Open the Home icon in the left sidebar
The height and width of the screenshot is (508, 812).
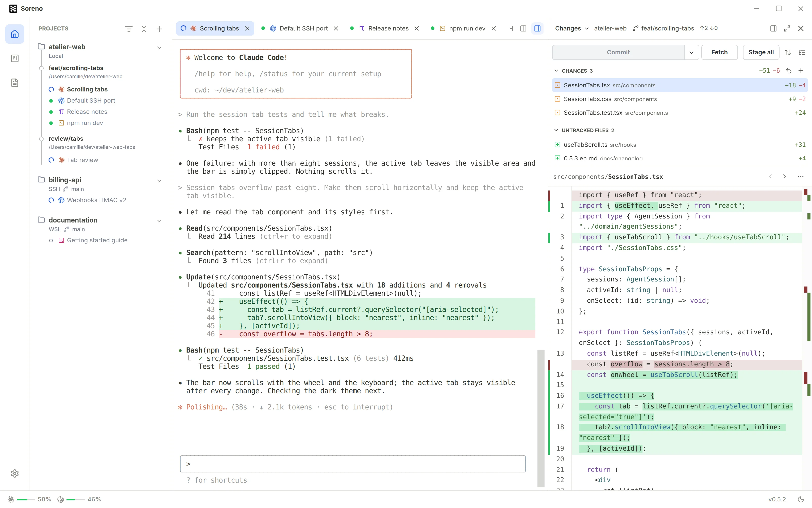[15, 34]
